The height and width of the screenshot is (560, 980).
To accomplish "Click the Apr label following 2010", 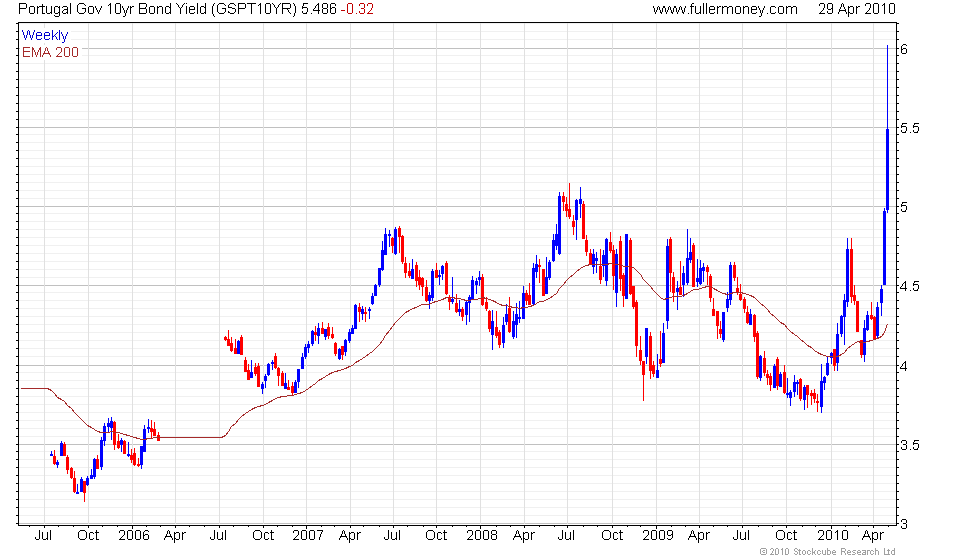I will point(873,536).
